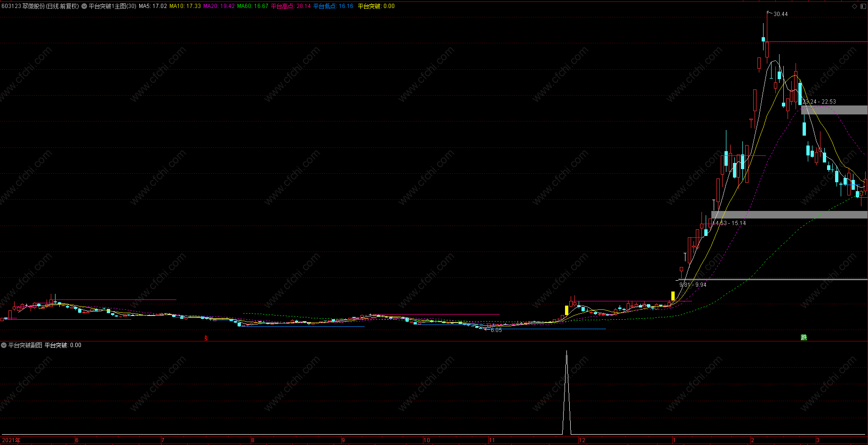Click the 平台突破1主图(30) indicator name
This screenshot has height=445, width=868.
pyautogui.click(x=112, y=6)
